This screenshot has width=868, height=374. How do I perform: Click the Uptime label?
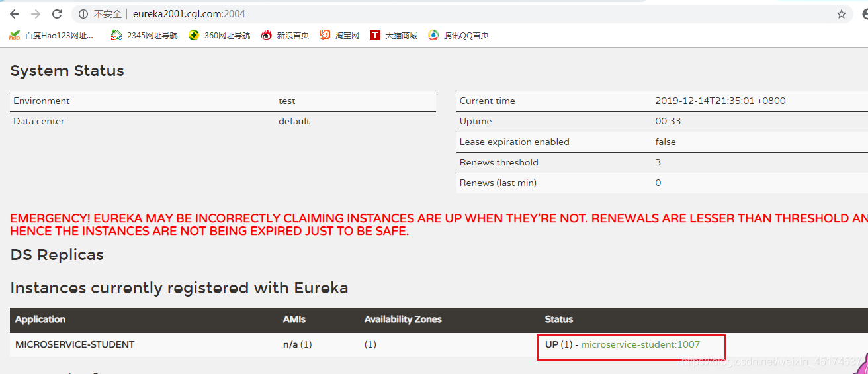[476, 122]
